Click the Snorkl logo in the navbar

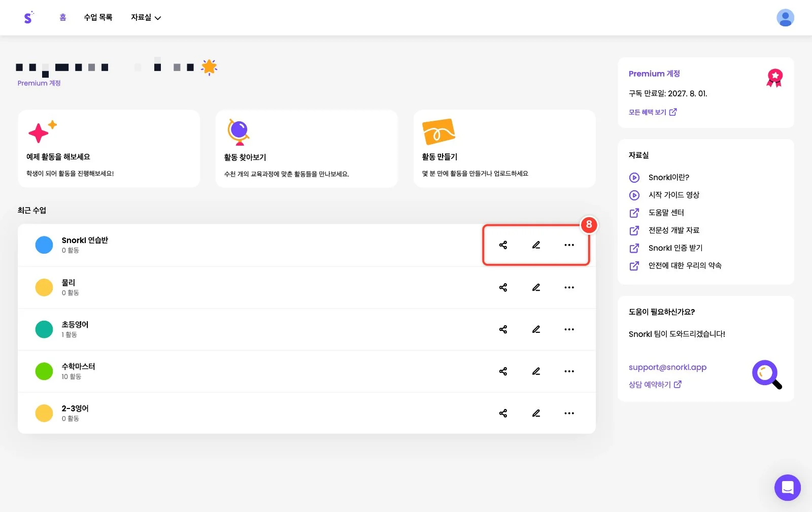[x=28, y=18]
